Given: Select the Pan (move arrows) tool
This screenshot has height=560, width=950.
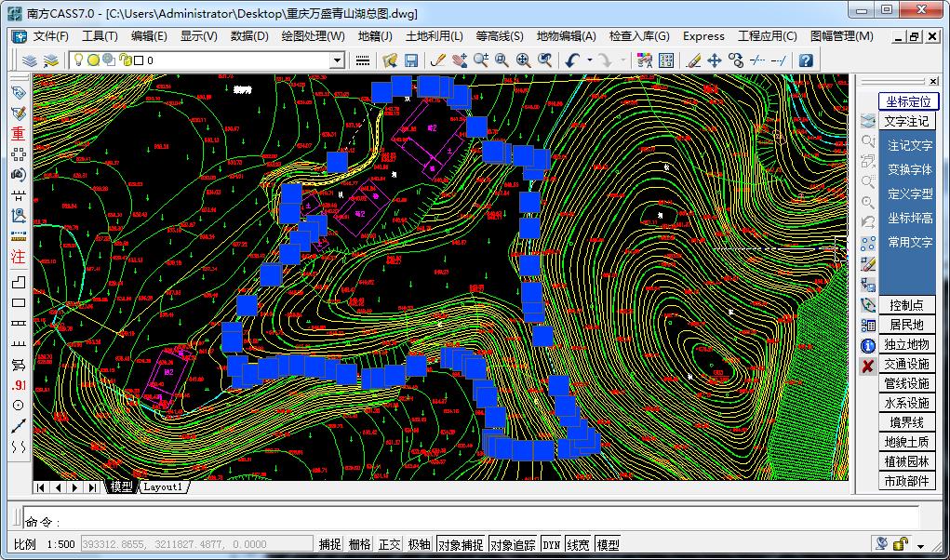Looking at the screenshot, I should 715,60.
